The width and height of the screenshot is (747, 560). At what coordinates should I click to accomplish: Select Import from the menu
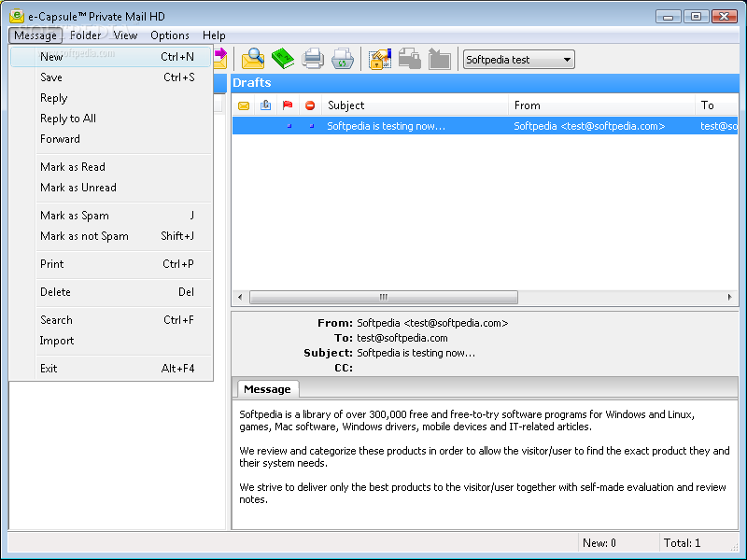(x=110, y=341)
